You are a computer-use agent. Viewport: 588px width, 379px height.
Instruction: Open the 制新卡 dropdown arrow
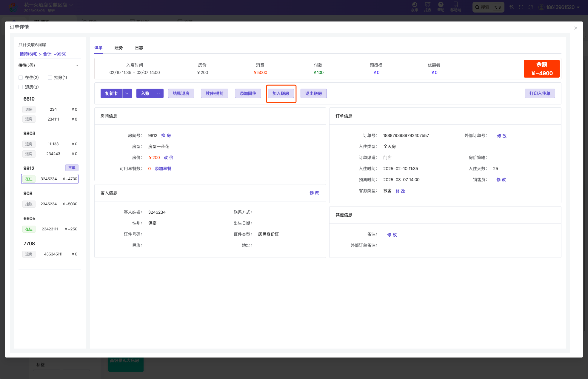click(127, 93)
